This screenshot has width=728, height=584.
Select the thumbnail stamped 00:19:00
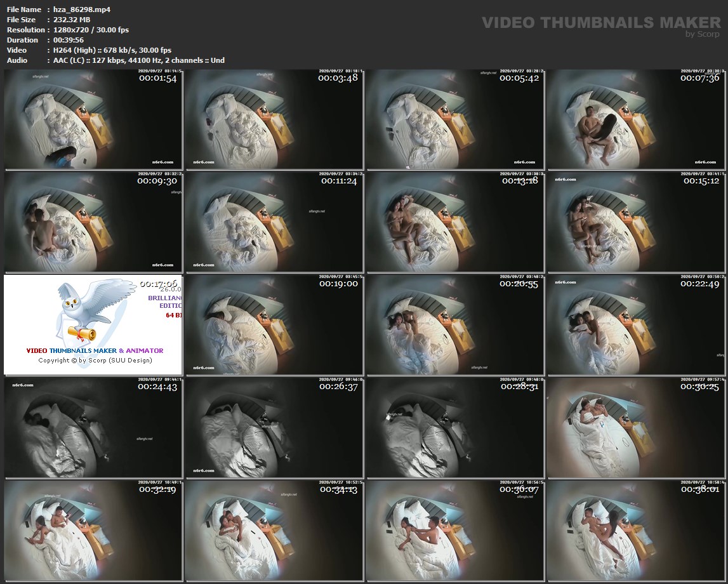[274, 325]
